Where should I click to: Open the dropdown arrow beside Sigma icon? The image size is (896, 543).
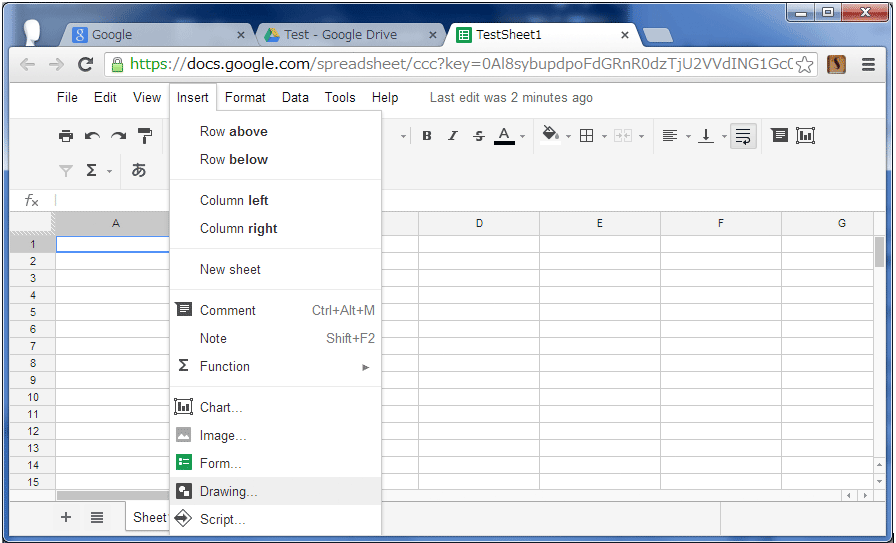[x=109, y=171]
